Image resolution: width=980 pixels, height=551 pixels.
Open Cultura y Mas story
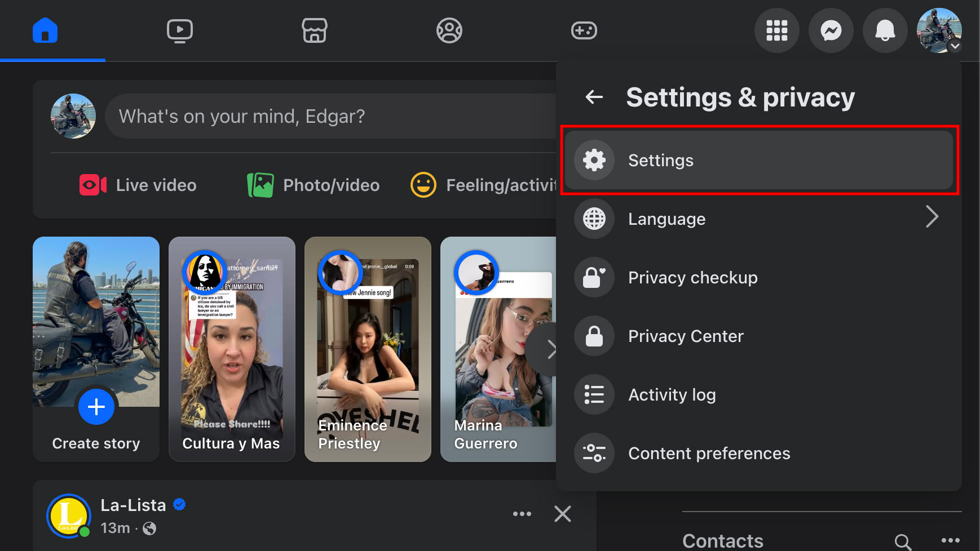point(232,349)
